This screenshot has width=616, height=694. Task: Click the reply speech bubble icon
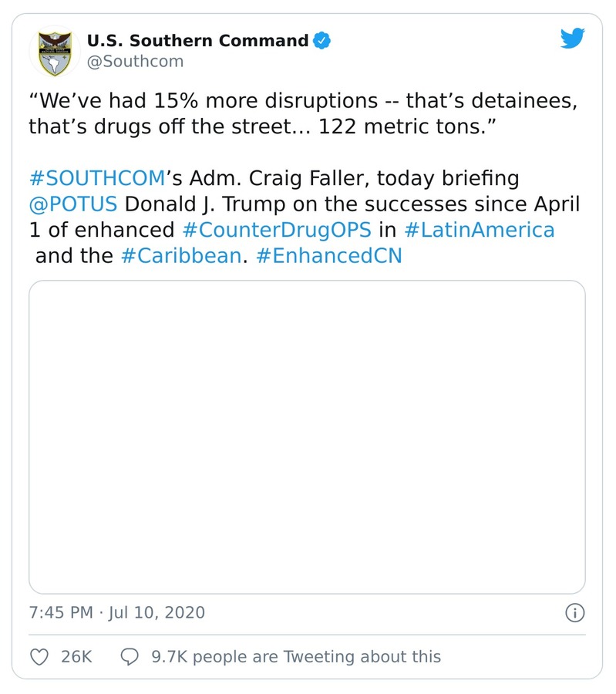130,656
